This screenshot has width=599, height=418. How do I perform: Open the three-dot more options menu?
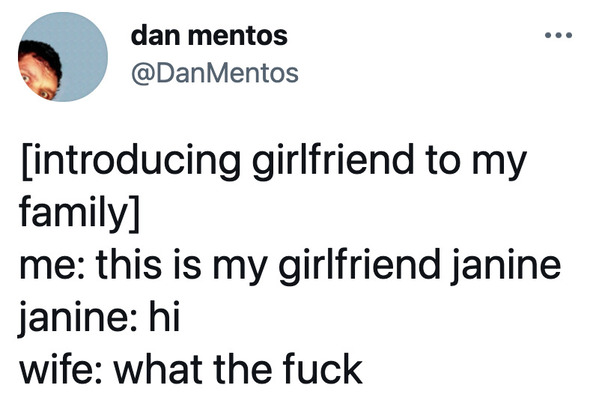[x=558, y=36]
